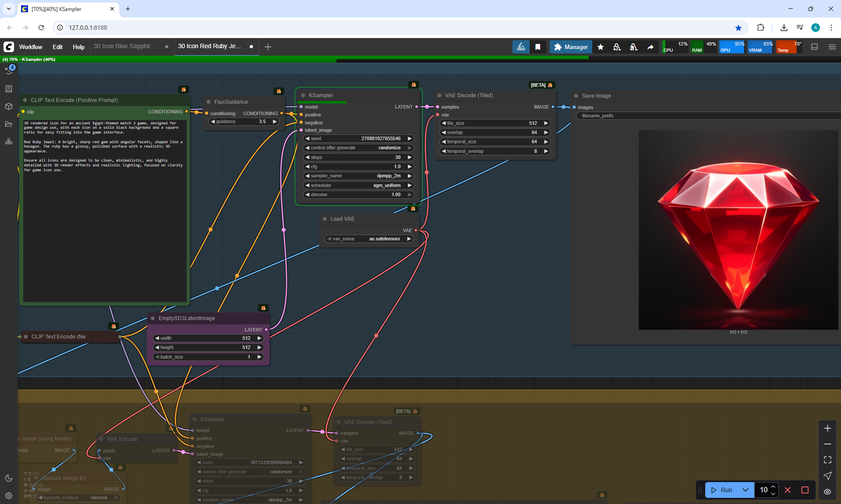
Task: Toggle the bottom panel icon at top right
Action: [815, 47]
